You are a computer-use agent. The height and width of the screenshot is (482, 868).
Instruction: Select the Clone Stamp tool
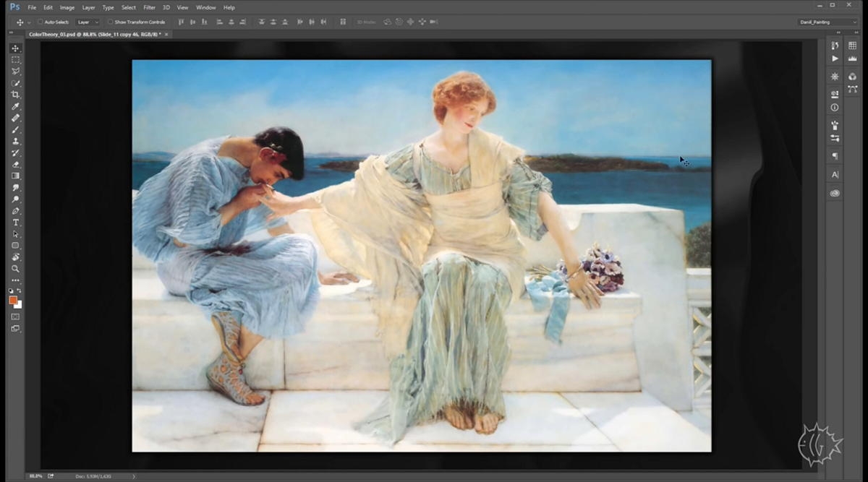click(15, 142)
